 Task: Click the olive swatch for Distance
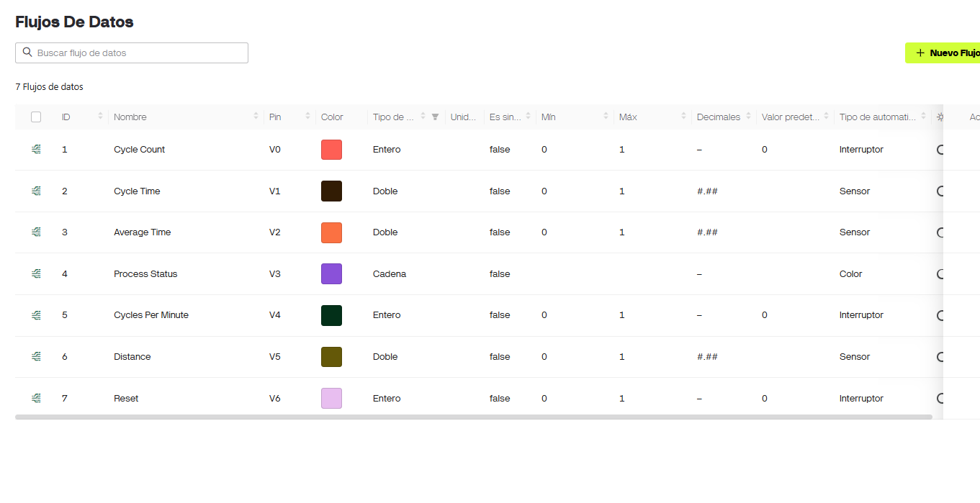click(331, 357)
